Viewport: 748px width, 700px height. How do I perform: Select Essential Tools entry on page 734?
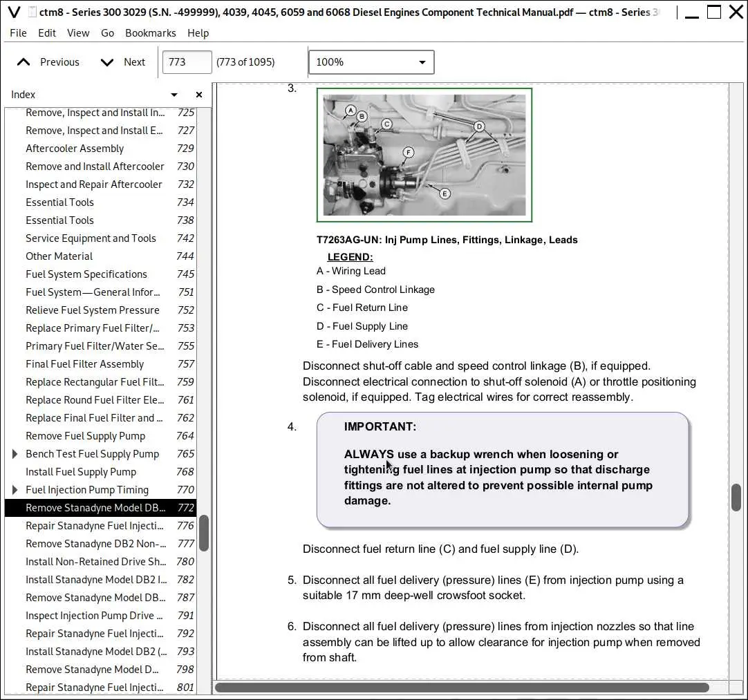[x=100, y=202]
